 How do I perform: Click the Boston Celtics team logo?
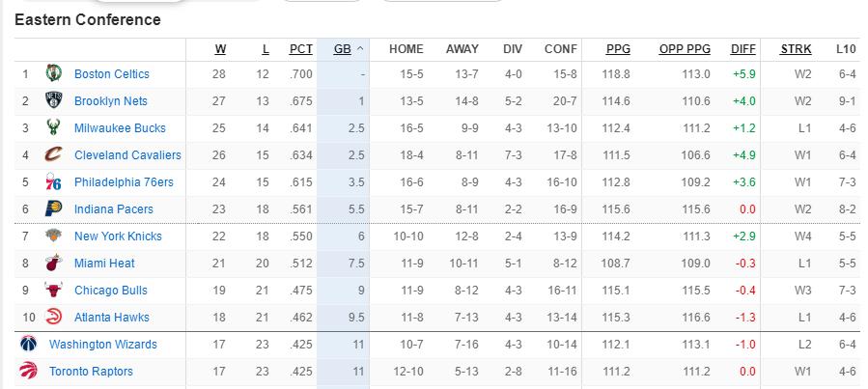tap(53, 74)
